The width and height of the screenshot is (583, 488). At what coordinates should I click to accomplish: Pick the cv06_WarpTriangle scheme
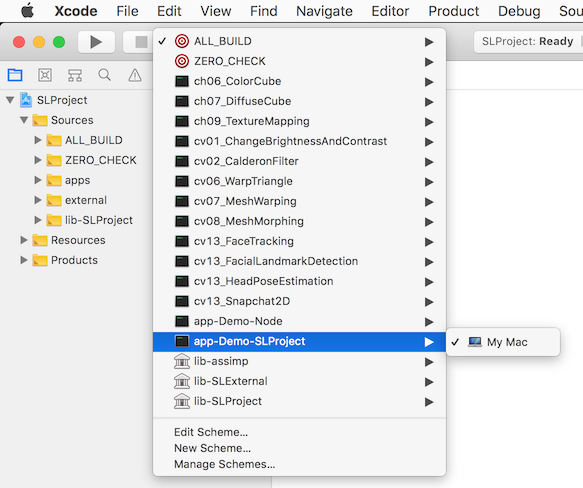coord(299,181)
